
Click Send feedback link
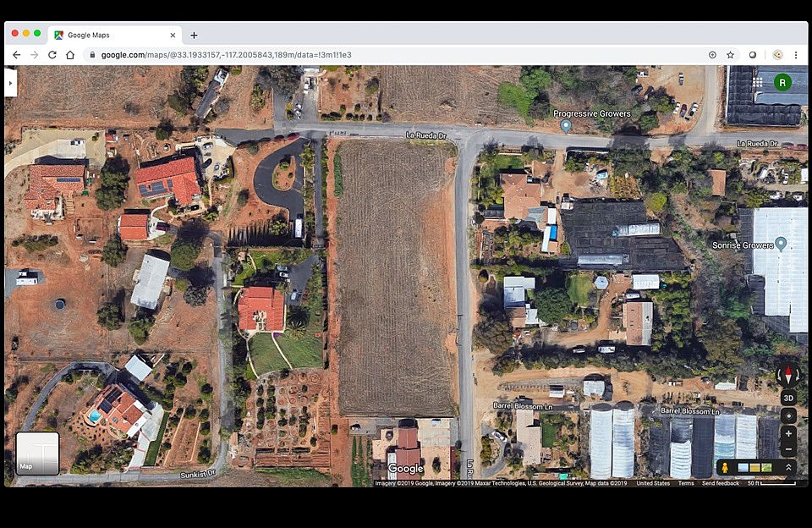[721, 483]
